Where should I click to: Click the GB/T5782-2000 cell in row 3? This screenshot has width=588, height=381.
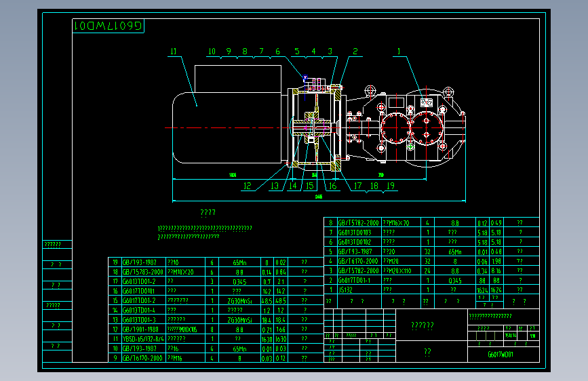(359, 270)
